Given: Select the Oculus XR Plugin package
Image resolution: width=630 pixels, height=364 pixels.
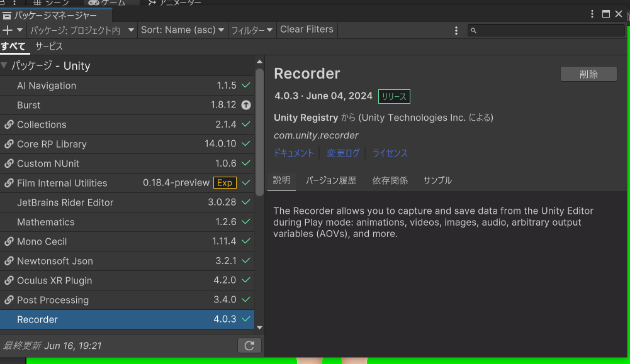Looking at the screenshot, I should tap(127, 280).
